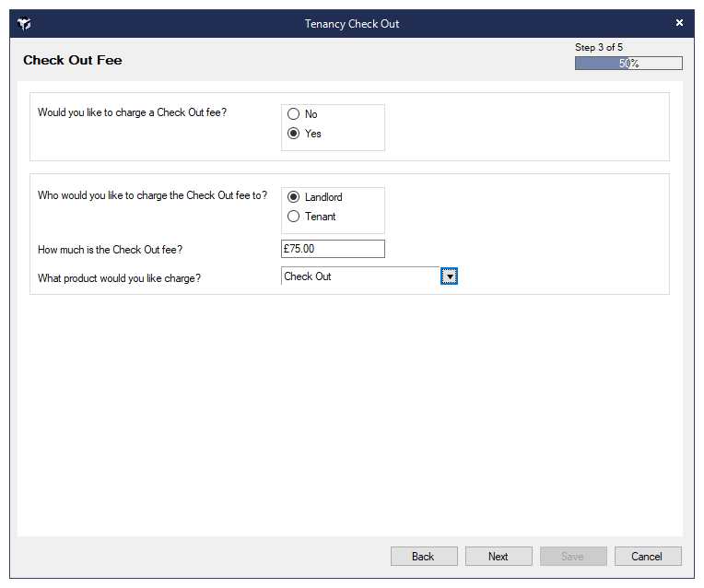Expand the product dropdown arrow

click(449, 276)
